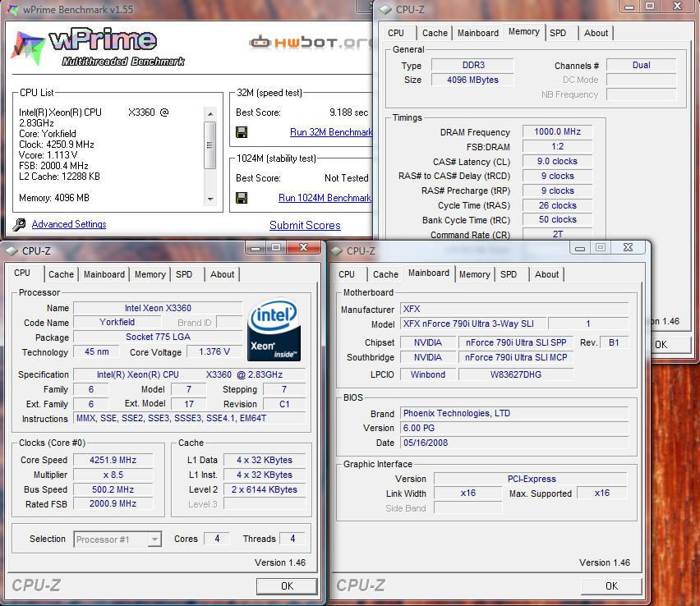Click the BIOS Brand Phoenix Technologies, LTD
Viewport: 700px width, 606px height.
(514, 413)
